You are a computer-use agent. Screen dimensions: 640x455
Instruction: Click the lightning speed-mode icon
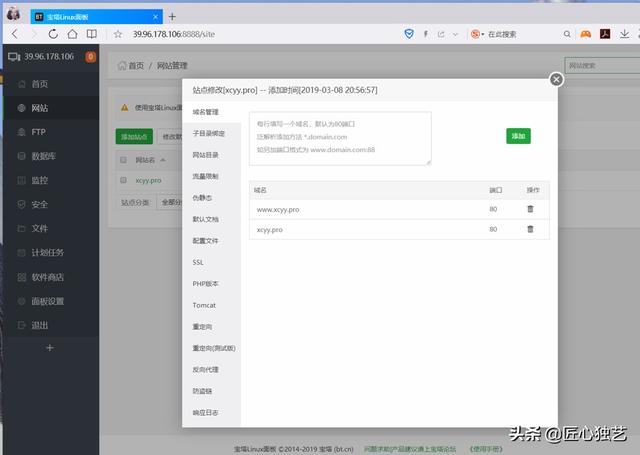(426, 34)
